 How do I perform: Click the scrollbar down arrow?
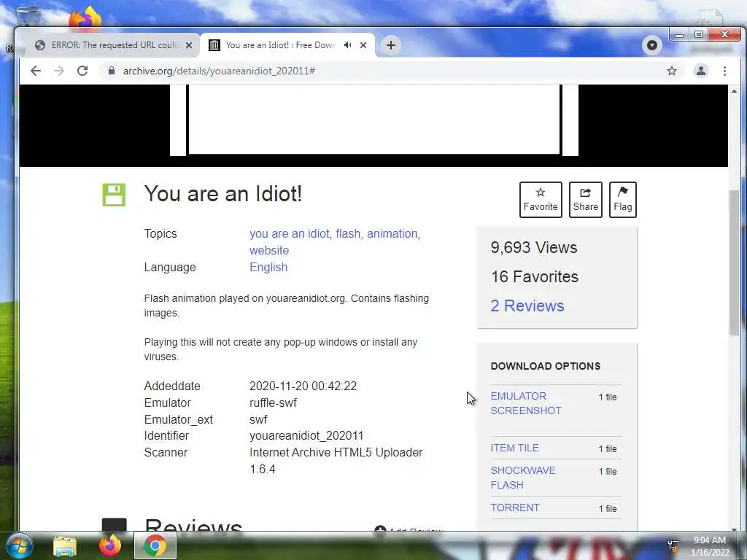(734, 529)
